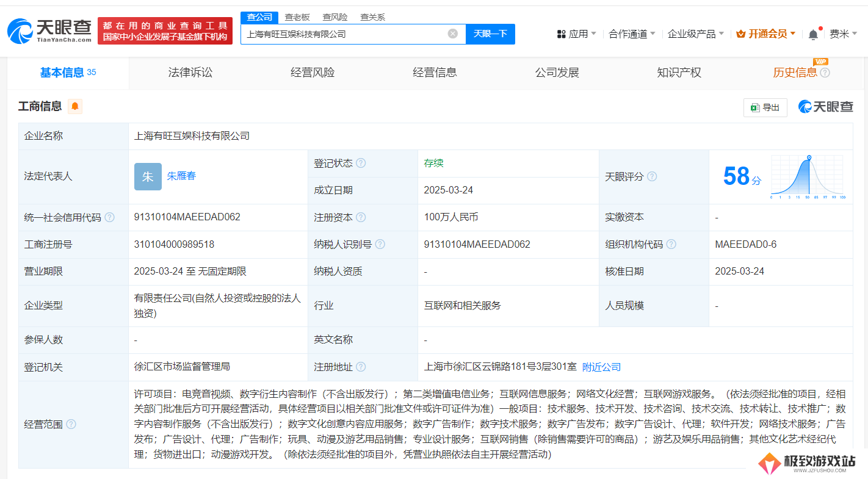Select the 查风险 search tab

click(335, 17)
